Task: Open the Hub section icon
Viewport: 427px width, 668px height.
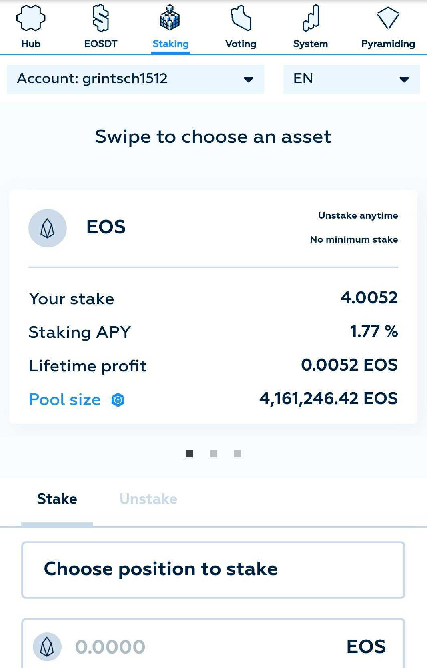Action: coord(31,18)
